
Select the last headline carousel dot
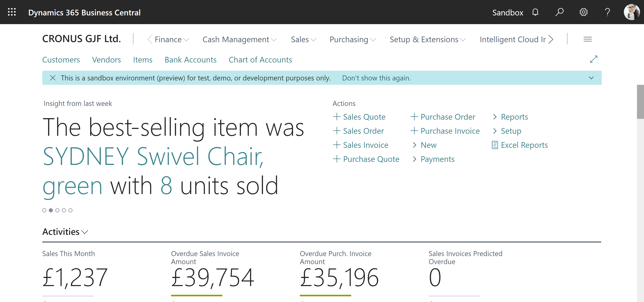[70, 210]
